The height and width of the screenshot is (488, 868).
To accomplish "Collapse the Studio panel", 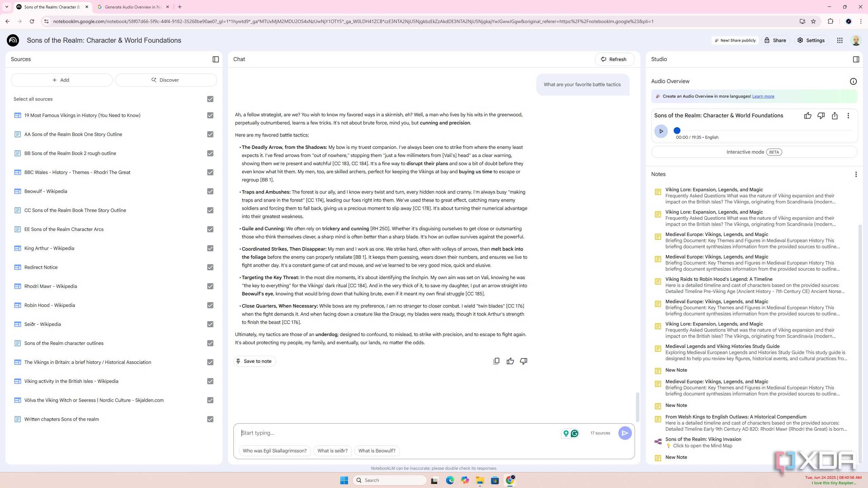I will coord(856,59).
